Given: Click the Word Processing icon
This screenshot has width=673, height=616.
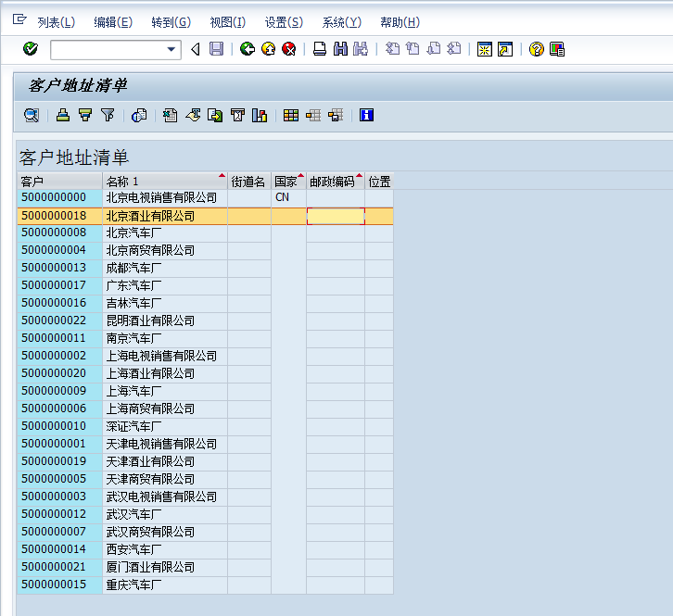Looking at the screenshot, I should pos(193,116).
